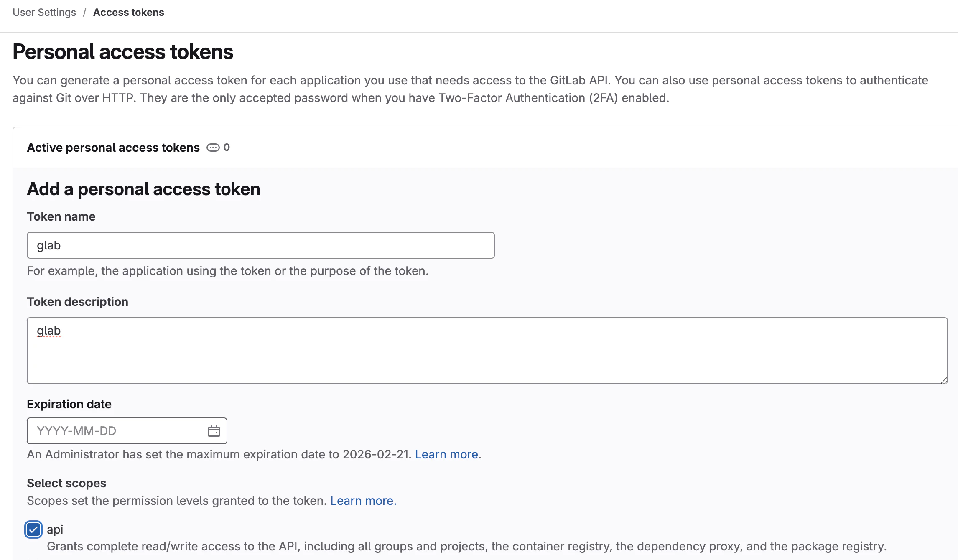Click the Expiration date label
The image size is (958, 560).
click(x=69, y=404)
